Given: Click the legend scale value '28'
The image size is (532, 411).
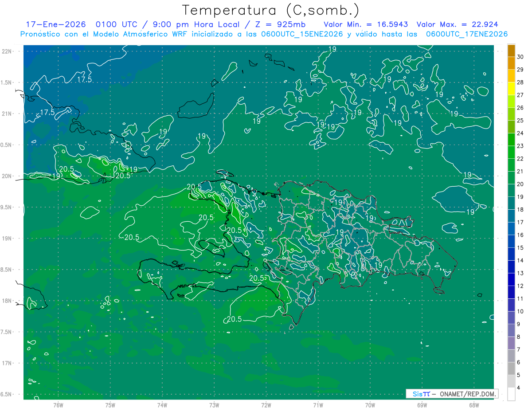Looking at the screenshot, I should (x=520, y=82).
